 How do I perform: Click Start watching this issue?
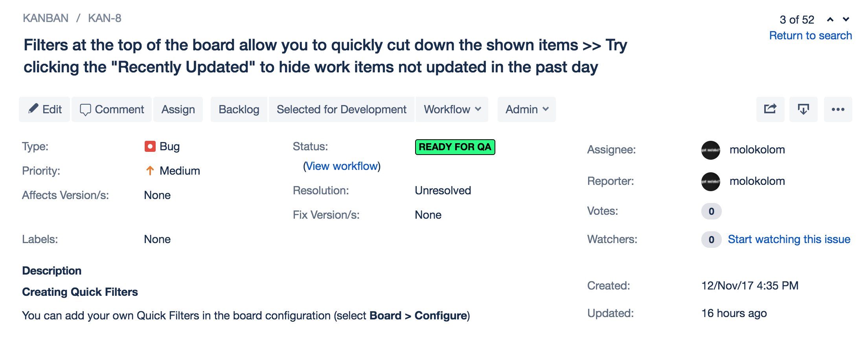point(789,239)
